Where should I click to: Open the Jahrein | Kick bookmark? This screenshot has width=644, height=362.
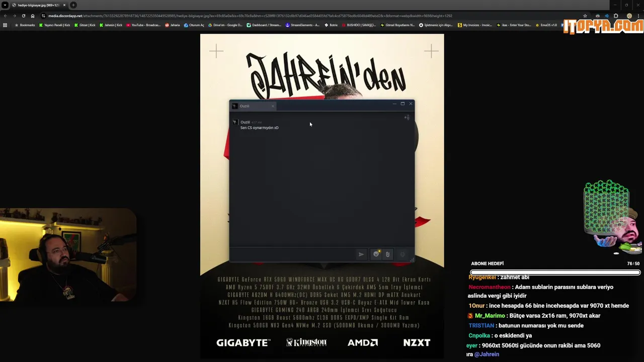coord(111,25)
